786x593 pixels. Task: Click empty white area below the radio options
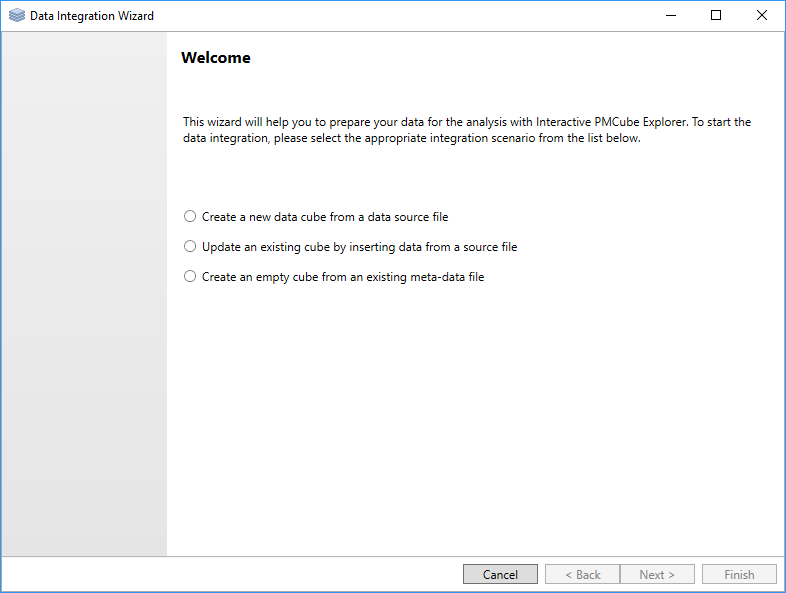[470, 420]
